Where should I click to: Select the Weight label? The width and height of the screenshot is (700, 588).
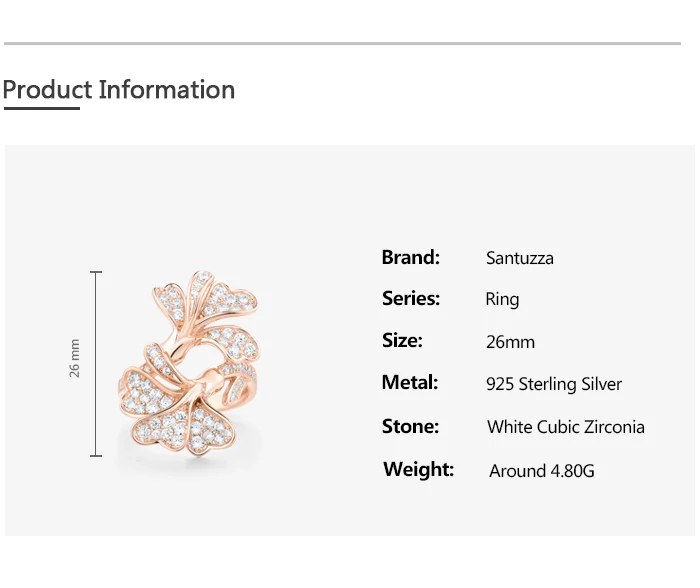click(418, 469)
